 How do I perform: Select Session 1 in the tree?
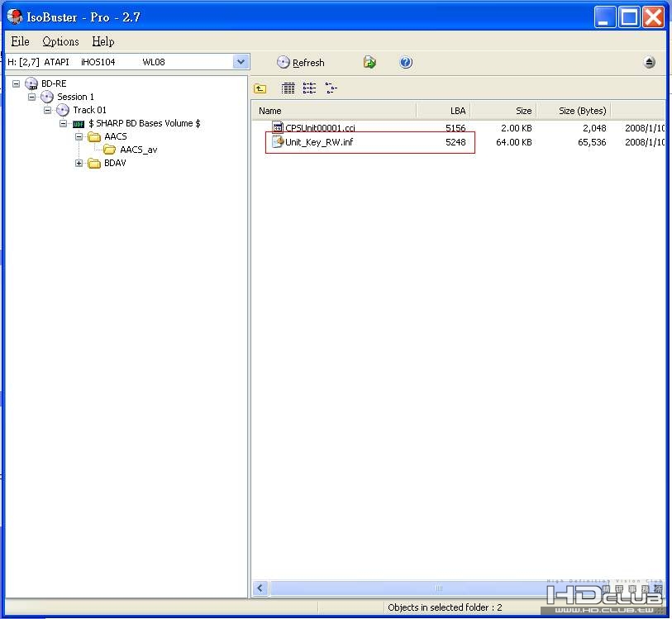[75, 97]
